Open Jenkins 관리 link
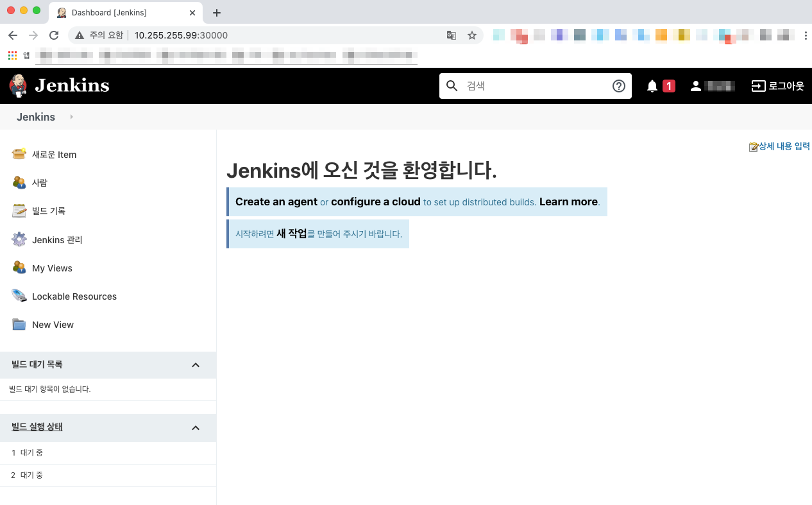The height and width of the screenshot is (505, 812). coord(57,240)
